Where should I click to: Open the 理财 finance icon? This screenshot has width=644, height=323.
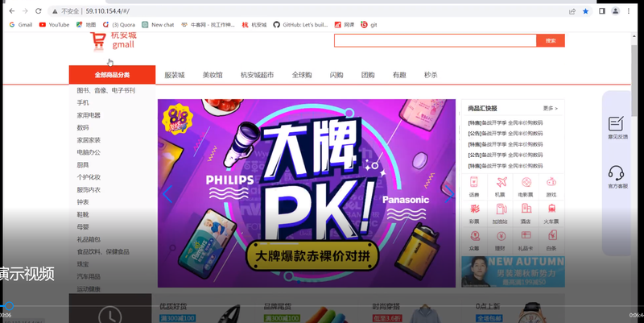500,241
